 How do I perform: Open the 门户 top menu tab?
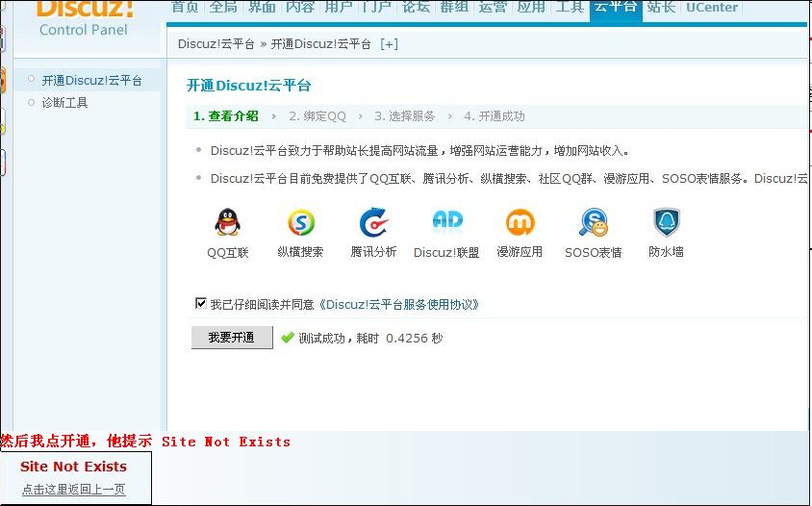click(377, 8)
